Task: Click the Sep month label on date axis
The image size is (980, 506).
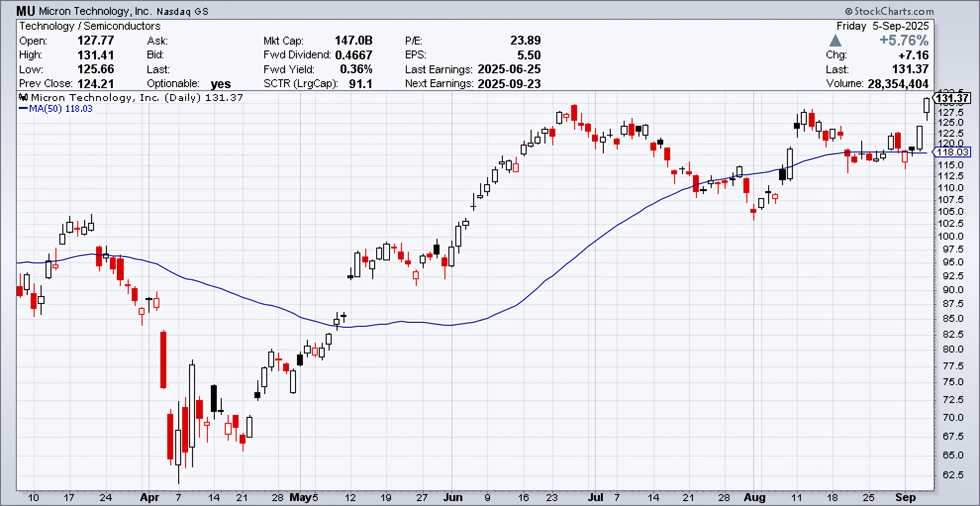Action: [x=906, y=498]
